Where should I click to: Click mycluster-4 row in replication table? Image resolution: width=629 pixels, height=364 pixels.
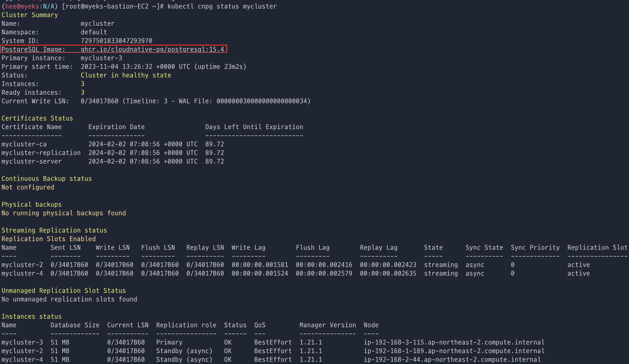(x=22, y=274)
